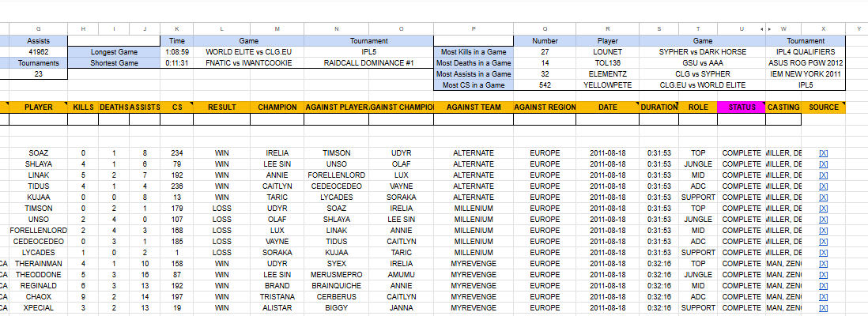
Task: Click the empty cell below the DATE header
Action: 607,119
